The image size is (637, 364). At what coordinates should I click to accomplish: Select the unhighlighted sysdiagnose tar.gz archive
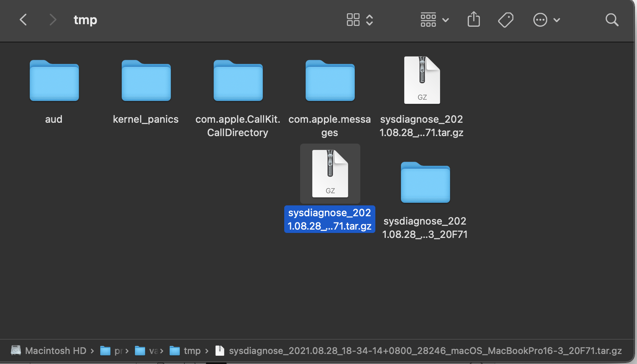[x=422, y=80]
